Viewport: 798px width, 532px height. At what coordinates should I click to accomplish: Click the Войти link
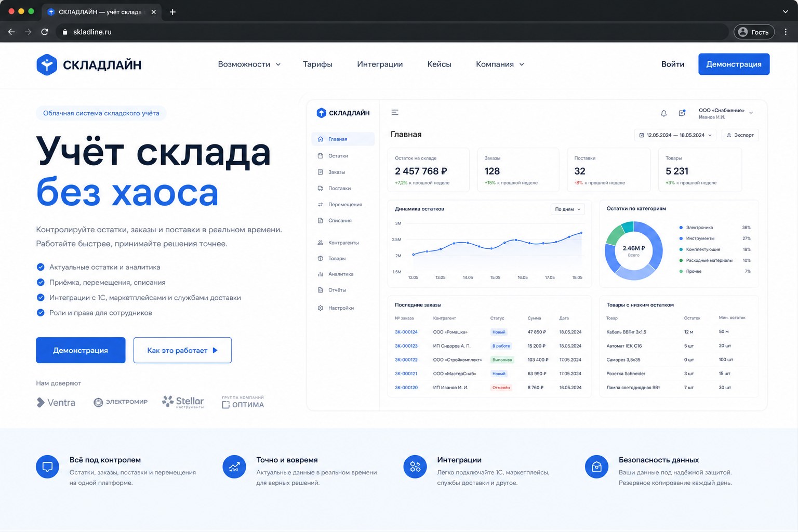point(673,64)
